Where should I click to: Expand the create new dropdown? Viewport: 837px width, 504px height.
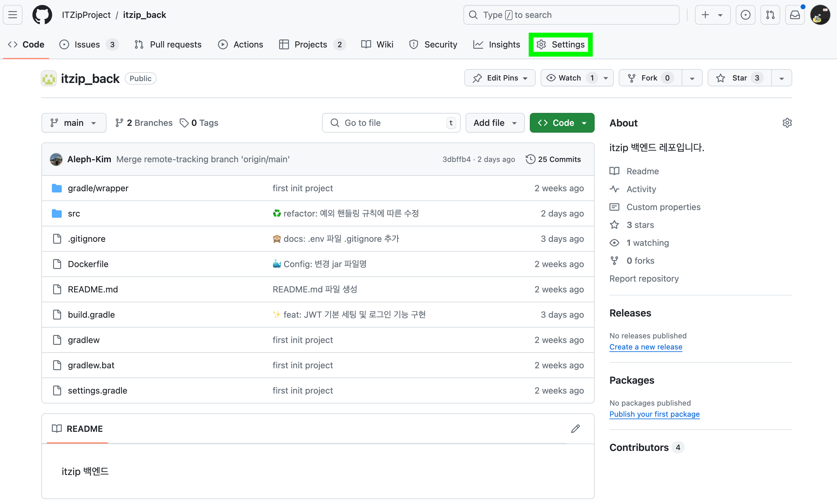point(712,14)
